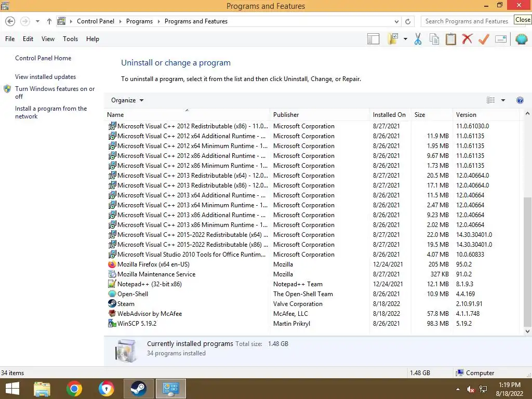Open the Edit menu
Viewport: 532px width, 399px height.
click(28, 38)
